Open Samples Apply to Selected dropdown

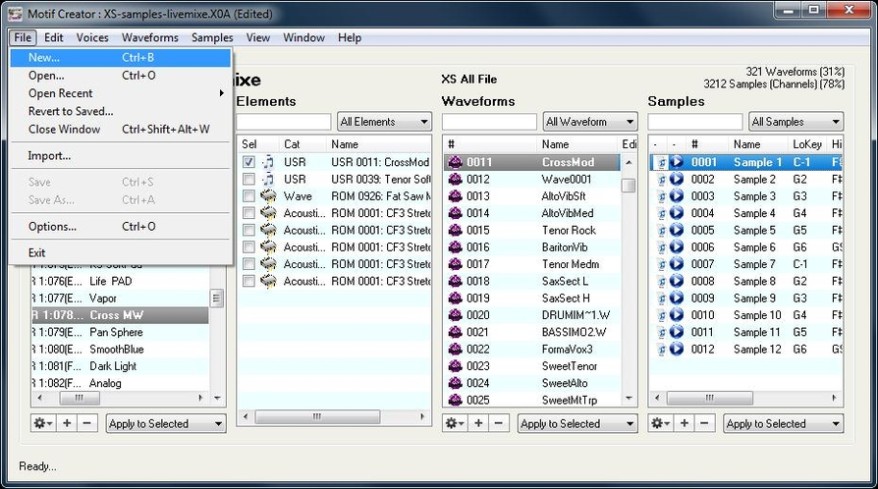[783, 423]
